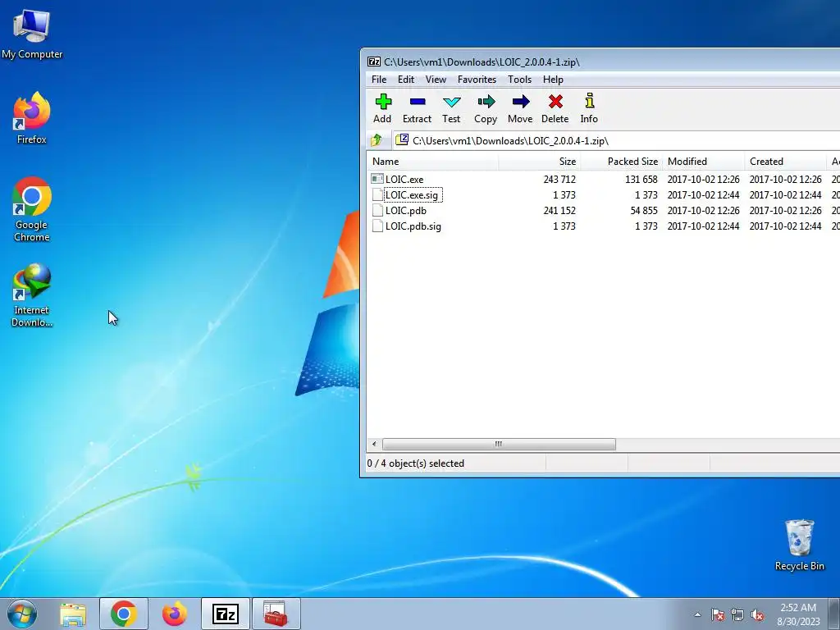This screenshot has width=840, height=630.
Task: Open the taskbar clock showing 2:52 AM
Action: coord(798,614)
